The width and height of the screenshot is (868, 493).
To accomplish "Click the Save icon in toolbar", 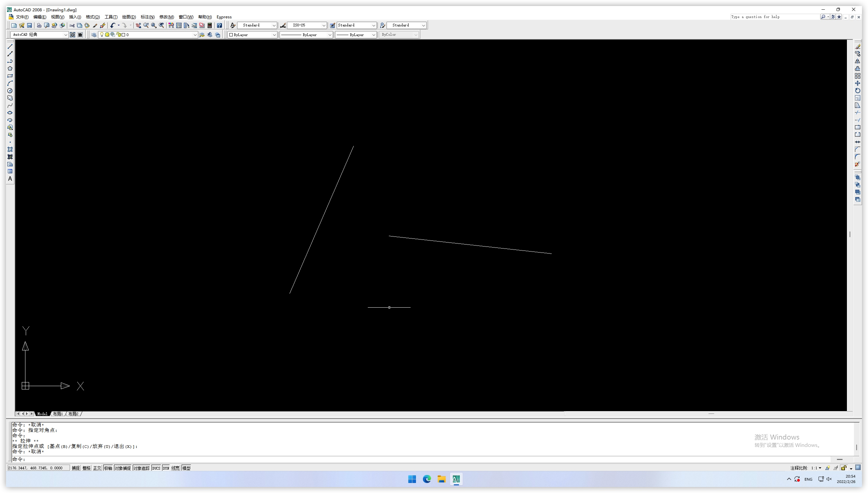I will [x=29, y=25].
